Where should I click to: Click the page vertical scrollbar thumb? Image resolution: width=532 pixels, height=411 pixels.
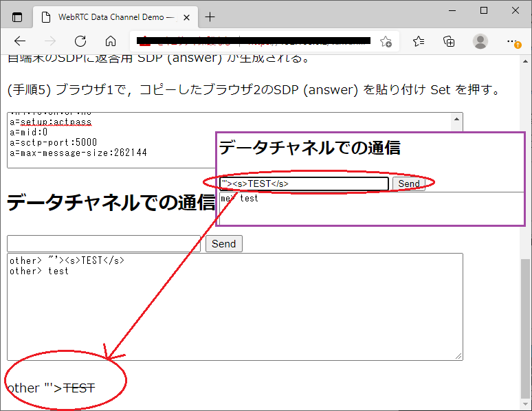point(525,329)
